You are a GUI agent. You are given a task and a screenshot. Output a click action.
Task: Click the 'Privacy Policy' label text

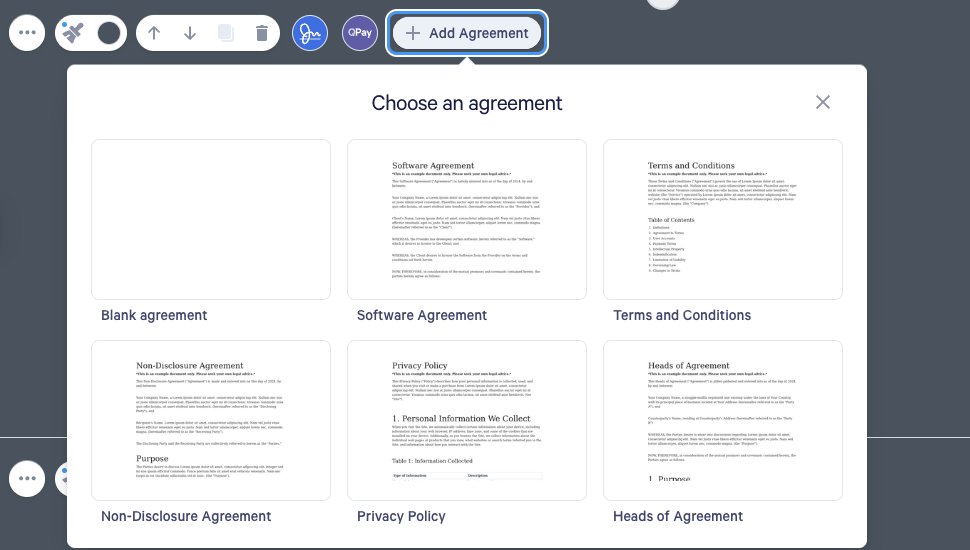pos(401,517)
